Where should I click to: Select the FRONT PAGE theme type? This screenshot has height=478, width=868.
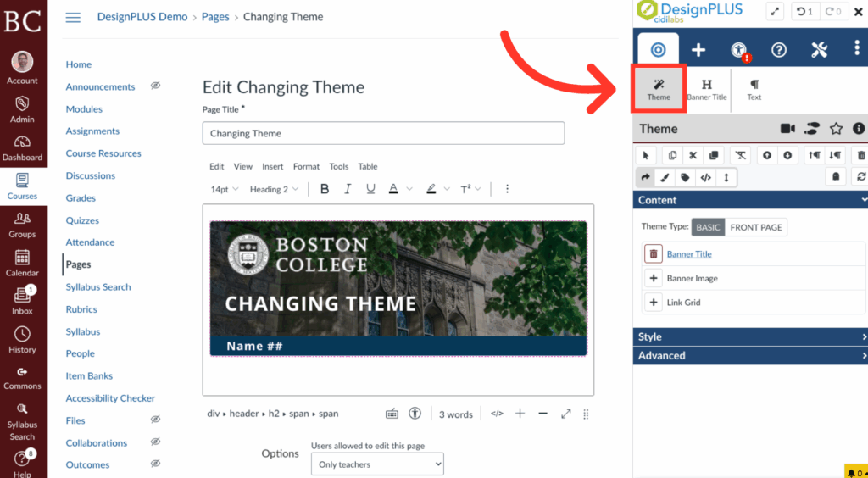tap(756, 227)
